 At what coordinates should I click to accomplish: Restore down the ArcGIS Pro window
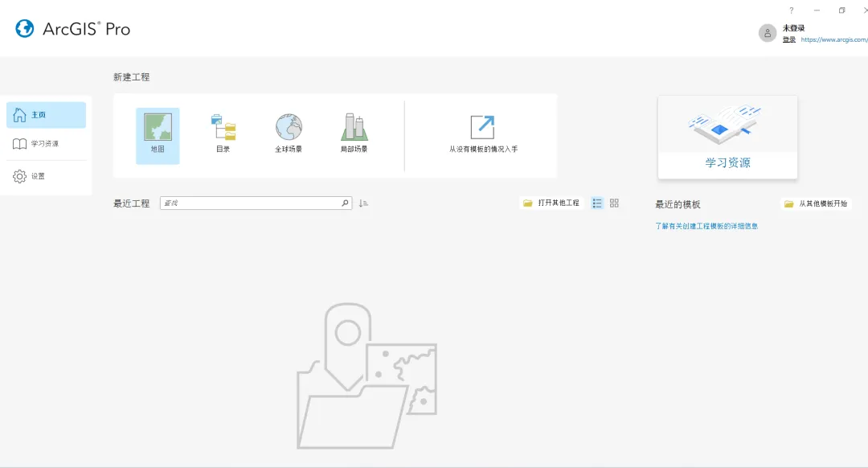click(842, 10)
